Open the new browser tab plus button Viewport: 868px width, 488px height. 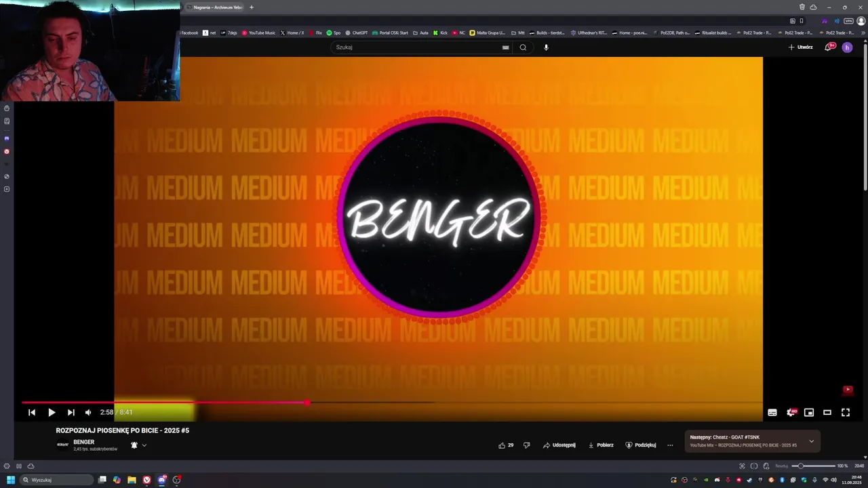(252, 7)
